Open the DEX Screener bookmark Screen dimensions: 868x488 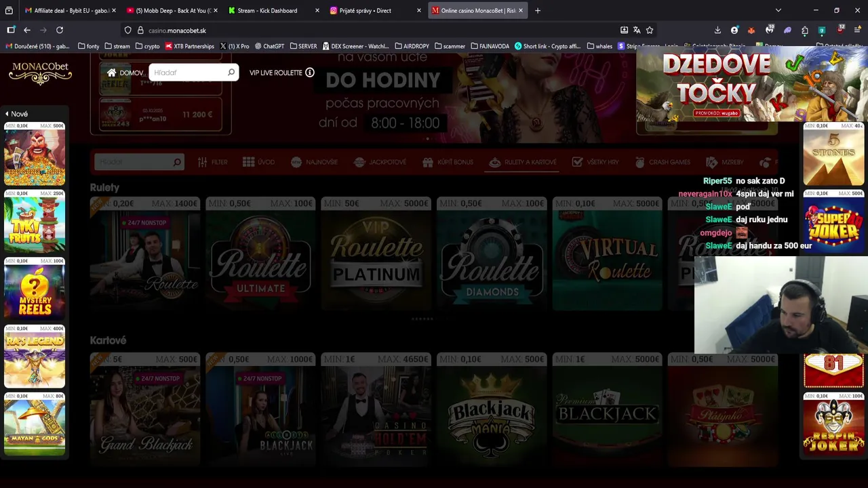click(355, 46)
